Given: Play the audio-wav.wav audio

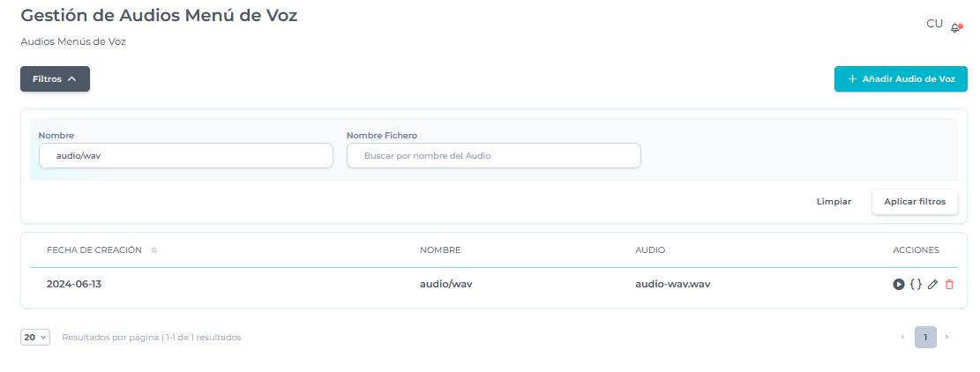Looking at the screenshot, I should coord(898,284).
